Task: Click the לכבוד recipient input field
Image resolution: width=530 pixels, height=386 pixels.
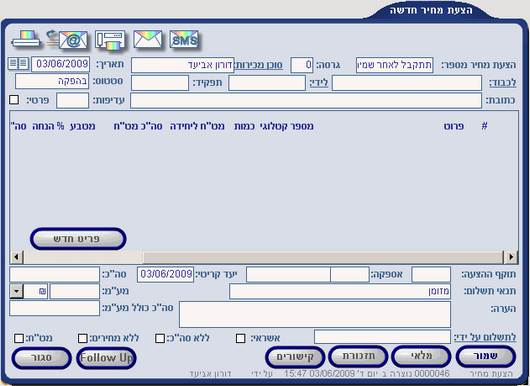Action: (407, 83)
